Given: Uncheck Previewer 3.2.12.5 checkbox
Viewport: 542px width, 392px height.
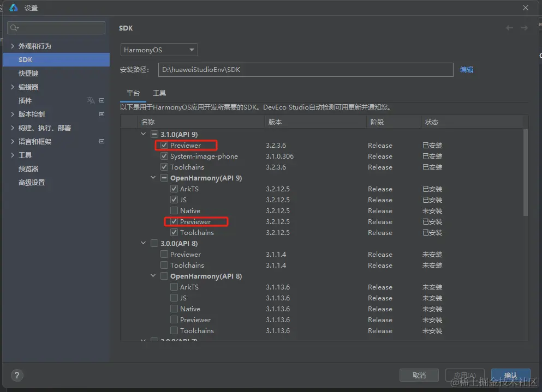Looking at the screenshot, I should pos(174,222).
